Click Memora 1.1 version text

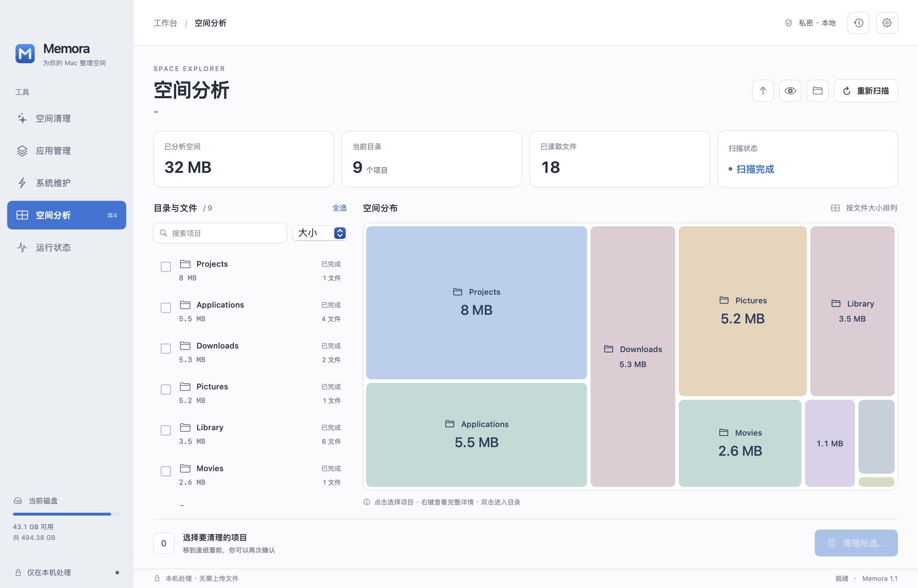point(880,578)
